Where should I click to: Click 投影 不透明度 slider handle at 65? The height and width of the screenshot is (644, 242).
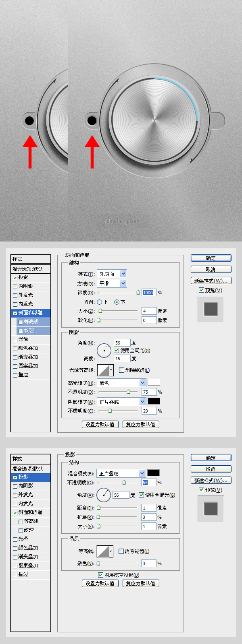click(x=124, y=482)
